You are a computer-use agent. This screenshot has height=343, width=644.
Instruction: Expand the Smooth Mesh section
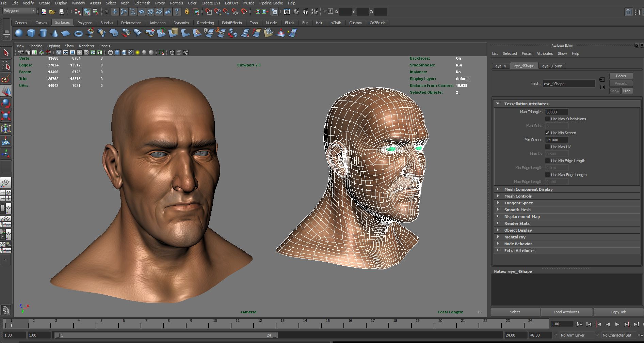[498, 209]
